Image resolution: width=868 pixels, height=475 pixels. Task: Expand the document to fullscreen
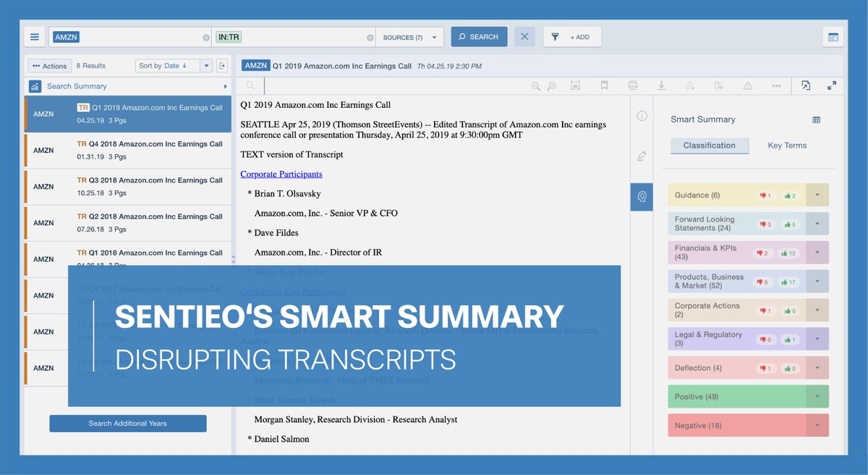pyautogui.click(x=832, y=85)
